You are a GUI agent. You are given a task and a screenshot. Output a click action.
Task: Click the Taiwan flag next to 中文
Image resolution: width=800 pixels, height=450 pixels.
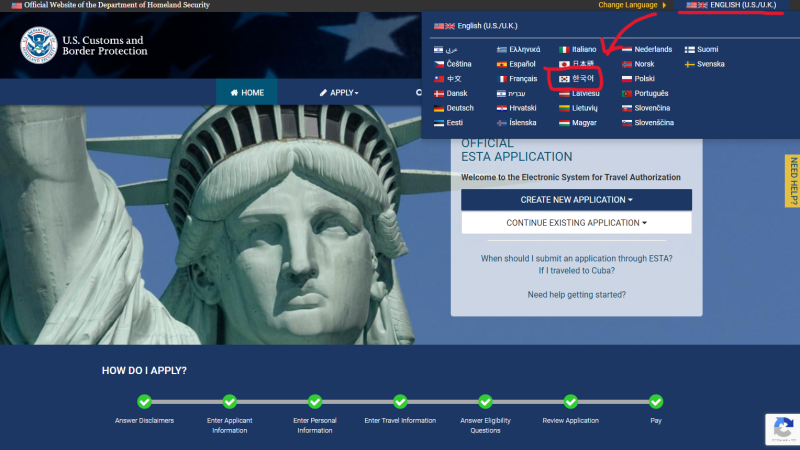click(439, 79)
